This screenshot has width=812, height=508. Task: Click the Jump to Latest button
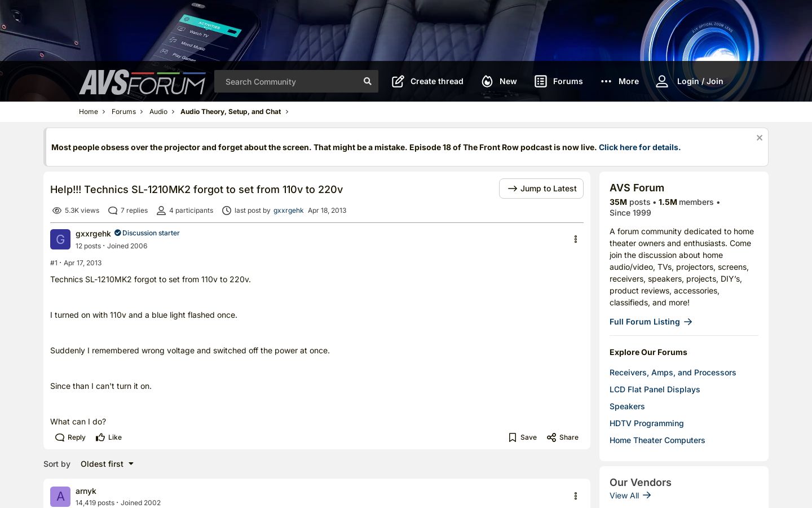[x=541, y=189]
